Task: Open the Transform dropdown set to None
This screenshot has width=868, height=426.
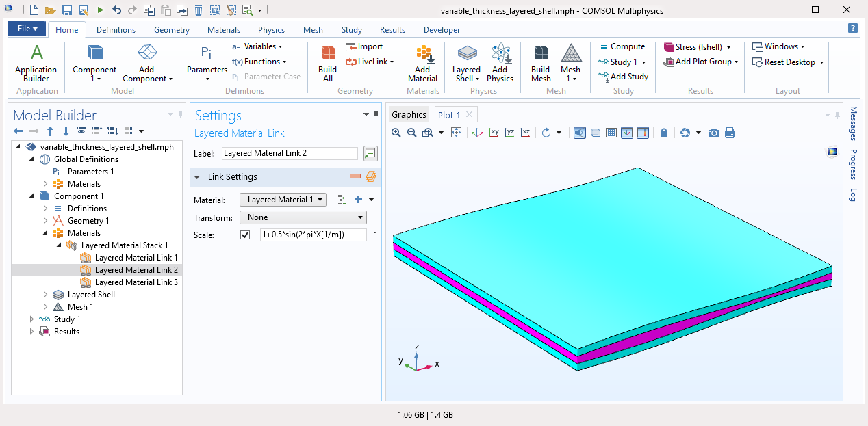Action: click(303, 217)
